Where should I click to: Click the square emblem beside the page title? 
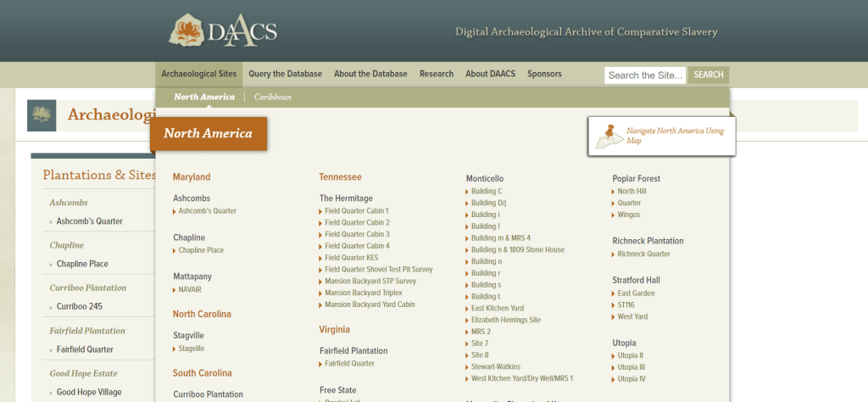point(42,114)
